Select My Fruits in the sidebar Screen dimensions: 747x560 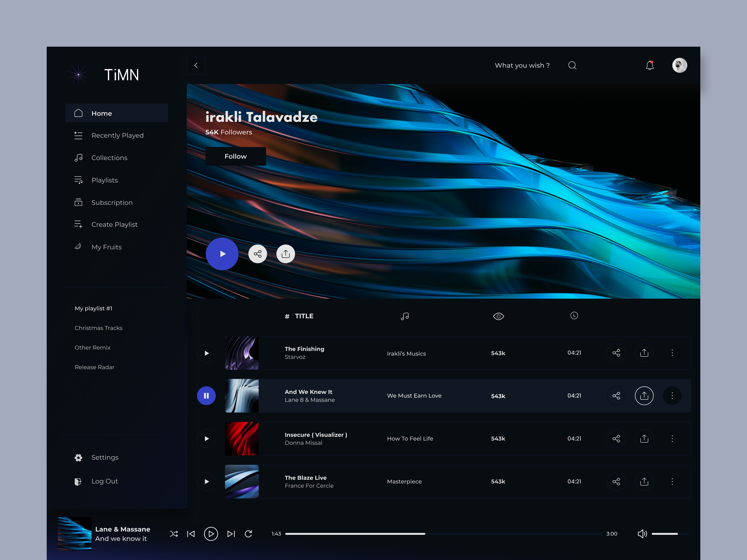(106, 247)
